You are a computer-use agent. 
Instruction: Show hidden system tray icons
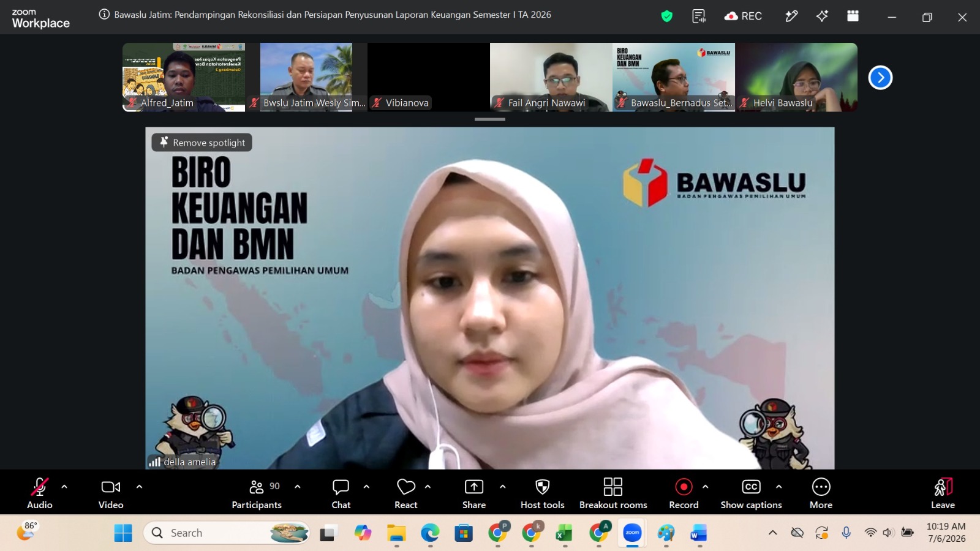coord(773,533)
